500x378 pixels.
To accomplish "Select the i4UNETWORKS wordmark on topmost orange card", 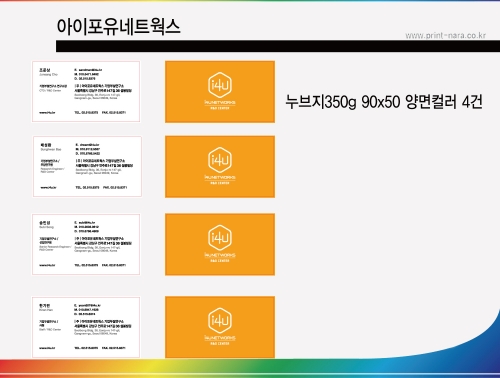I will click(220, 103).
